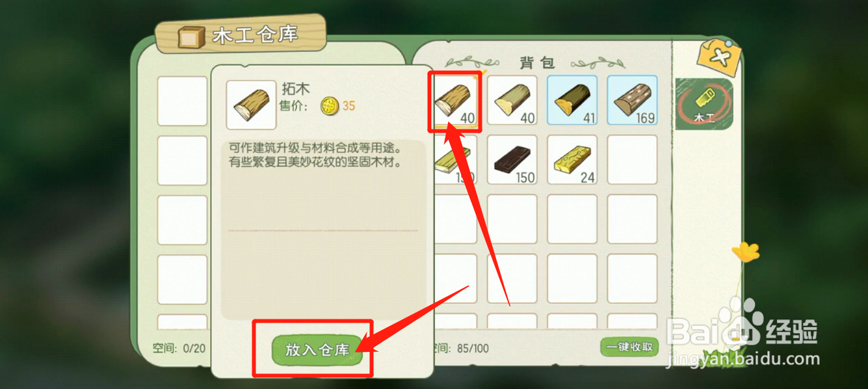Select the dark plank item with count 150

point(512,160)
